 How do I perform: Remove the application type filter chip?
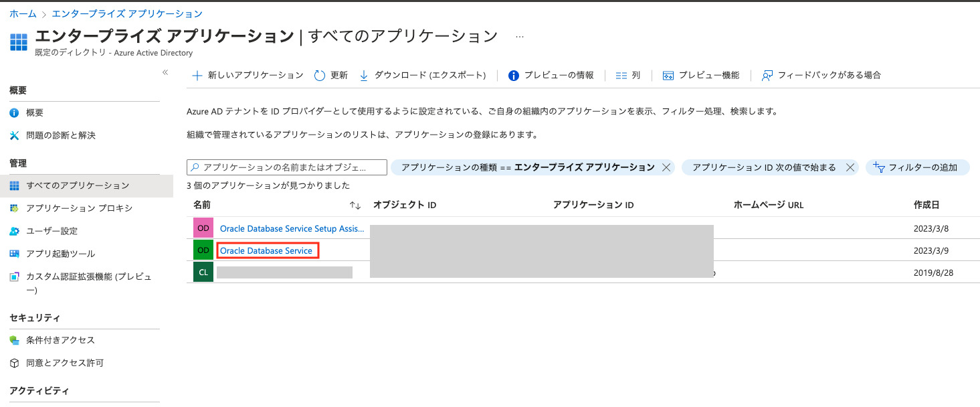pos(666,167)
